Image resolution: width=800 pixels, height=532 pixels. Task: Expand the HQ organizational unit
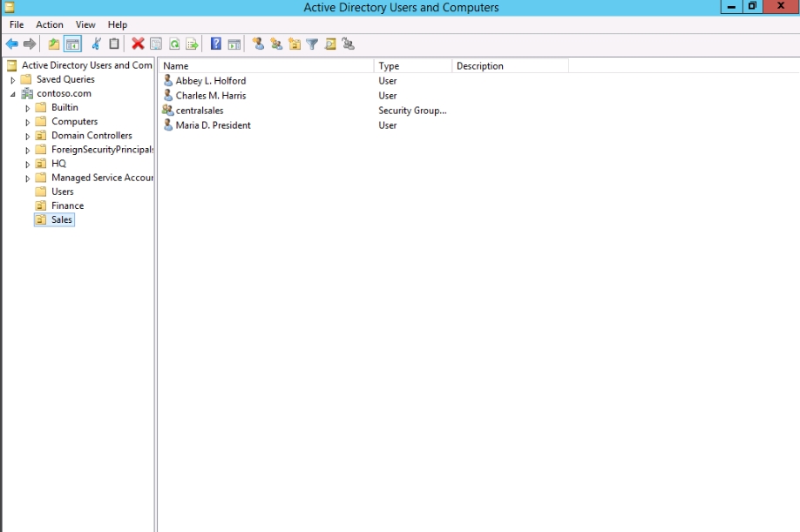[28, 164]
